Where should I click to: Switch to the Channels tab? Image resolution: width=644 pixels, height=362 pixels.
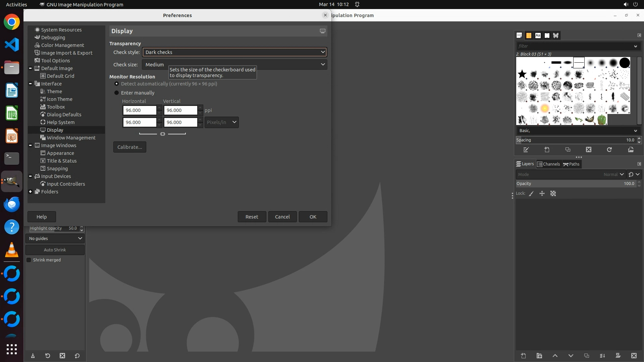point(548,164)
